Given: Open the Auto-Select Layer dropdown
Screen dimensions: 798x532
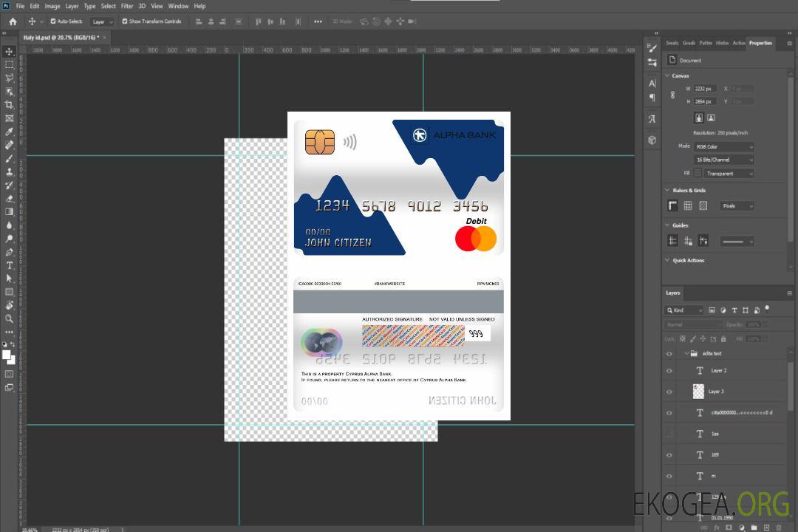Looking at the screenshot, I should click(x=102, y=21).
